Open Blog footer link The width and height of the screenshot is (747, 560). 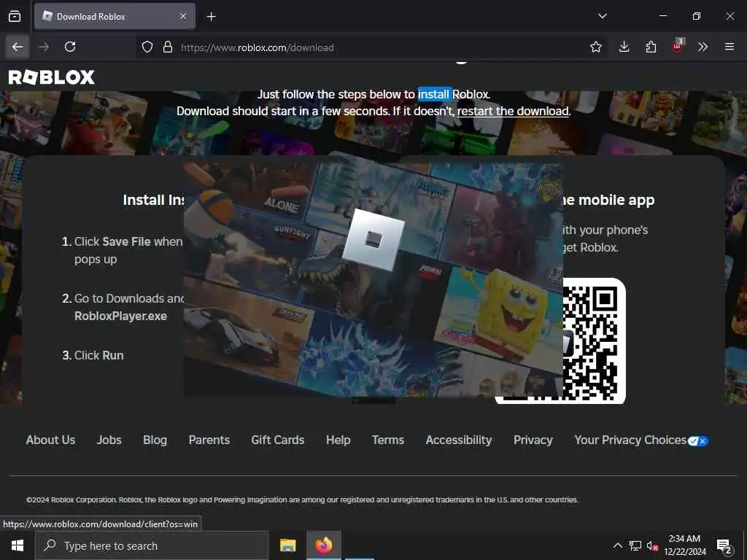(x=155, y=440)
